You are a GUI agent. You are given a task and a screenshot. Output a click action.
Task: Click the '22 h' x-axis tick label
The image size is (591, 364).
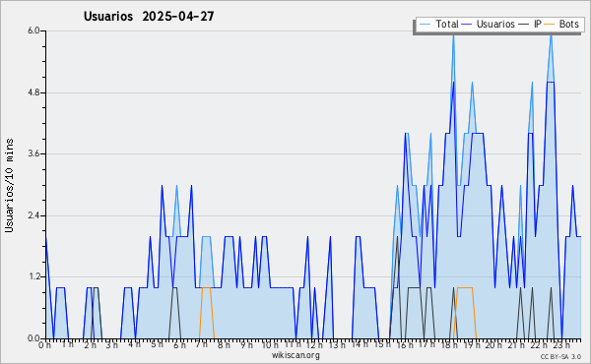click(538, 345)
